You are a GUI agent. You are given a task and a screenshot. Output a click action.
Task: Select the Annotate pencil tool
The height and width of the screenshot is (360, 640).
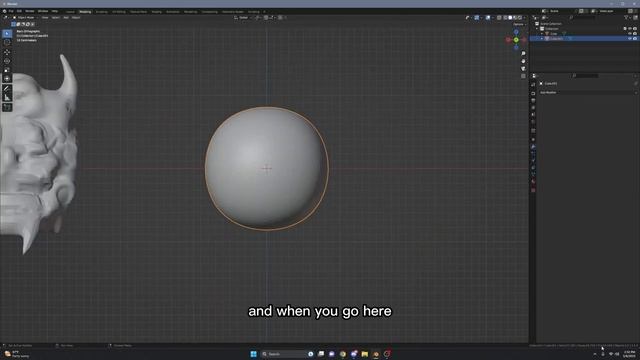pyautogui.click(x=7, y=89)
